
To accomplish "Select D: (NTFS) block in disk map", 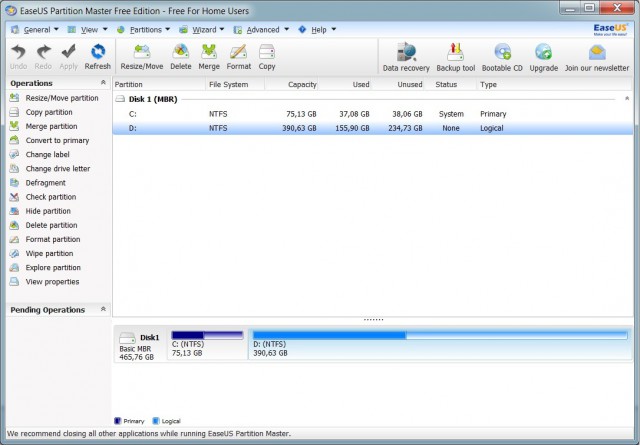I will coord(440,345).
